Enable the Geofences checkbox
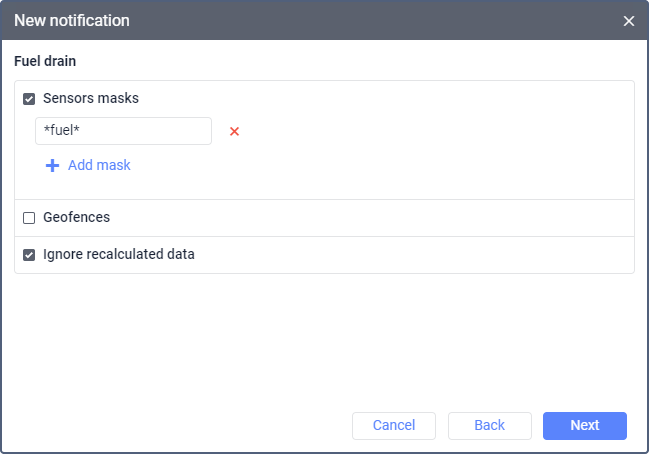This screenshot has height=454, width=649. 29,218
